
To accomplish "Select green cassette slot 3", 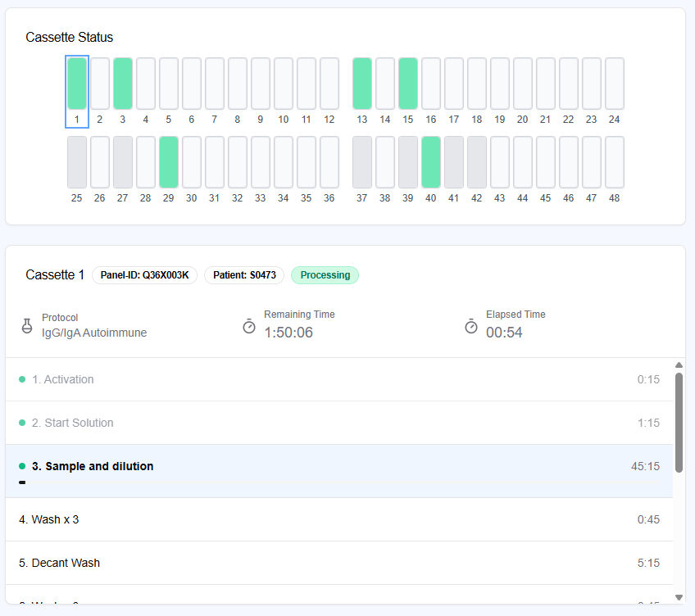I will (x=123, y=84).
